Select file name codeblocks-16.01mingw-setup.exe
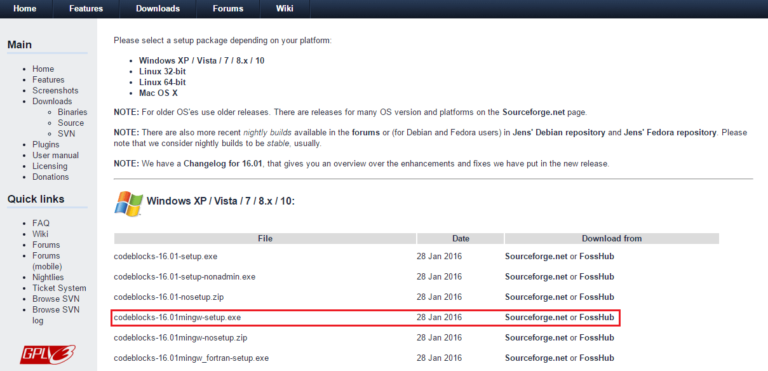768x371 pixels. [177, 318]
